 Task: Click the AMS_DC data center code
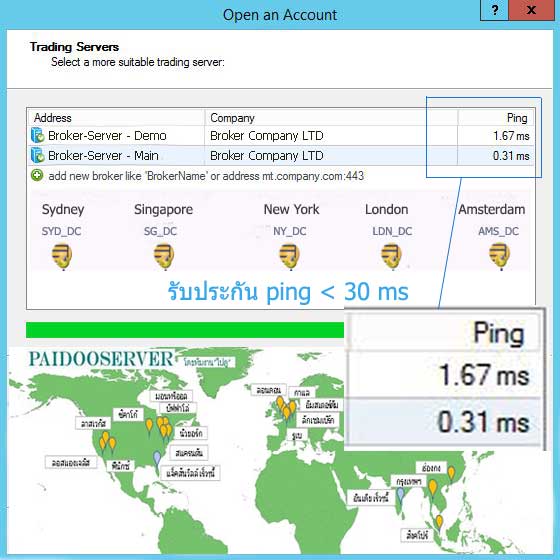[x=498, y=231]
